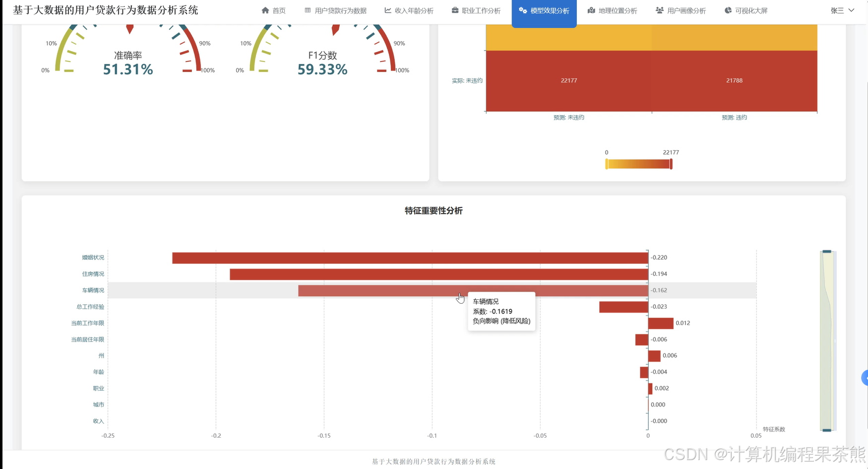Click the 年龄 axis label
868x469 pixels.
(99, 372)
